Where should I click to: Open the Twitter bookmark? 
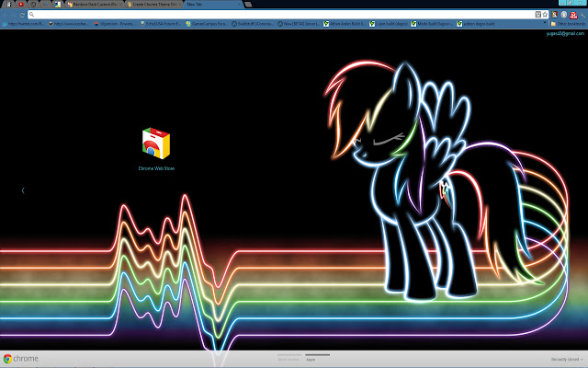pyautogui.click(x=23, y=24)
